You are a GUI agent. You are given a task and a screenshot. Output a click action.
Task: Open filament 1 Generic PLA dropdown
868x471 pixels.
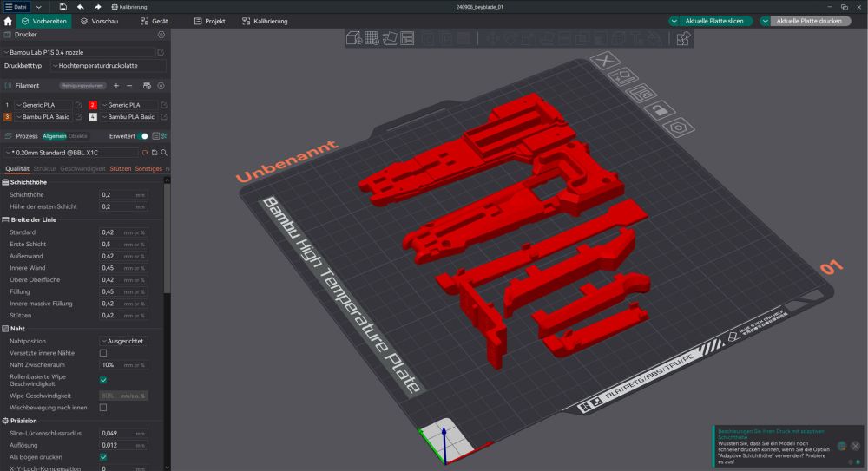pyautogui.click(x=43, y=105)
